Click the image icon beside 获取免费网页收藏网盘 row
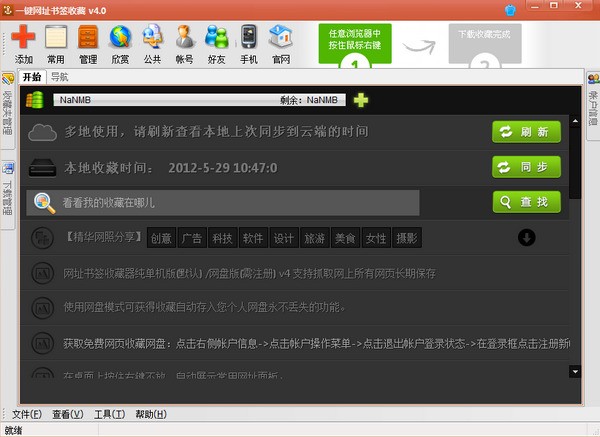The width and height of the screenshot is (600, 437). (x=42, y=343)
